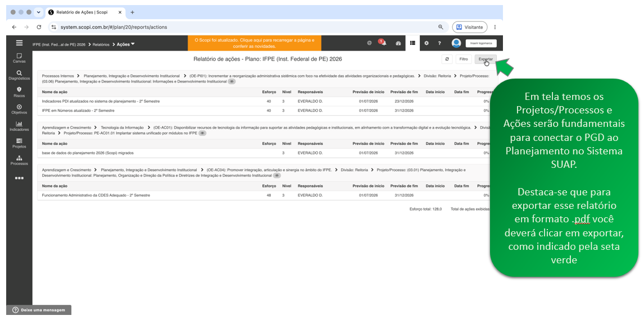
Task: Click the browser reload button
Action: [39, 27]
